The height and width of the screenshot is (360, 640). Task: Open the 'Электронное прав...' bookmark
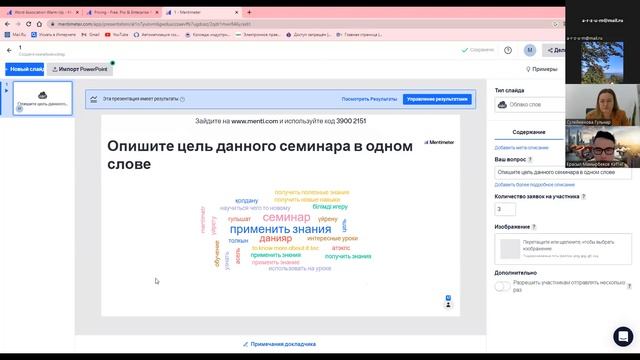(x=258, y=35)
